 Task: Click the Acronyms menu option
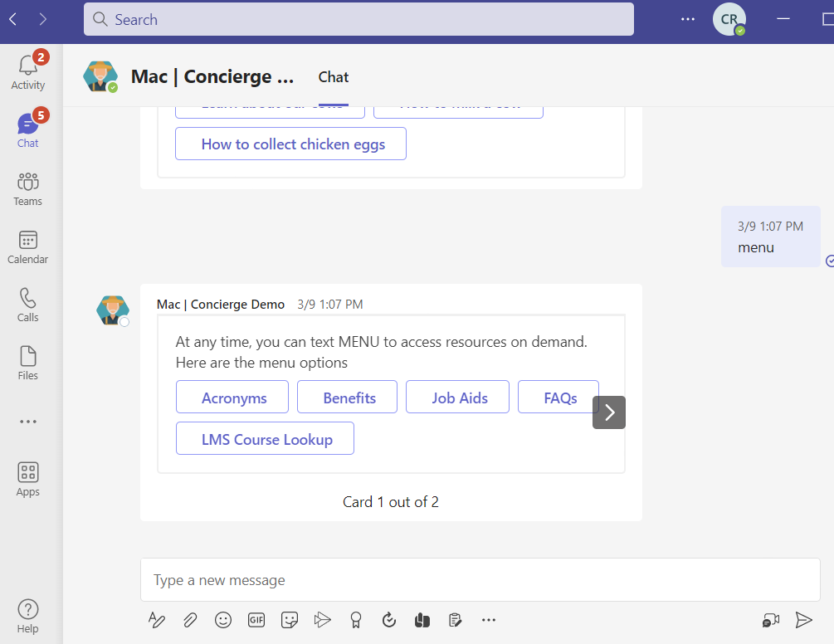tap(232, 397)
